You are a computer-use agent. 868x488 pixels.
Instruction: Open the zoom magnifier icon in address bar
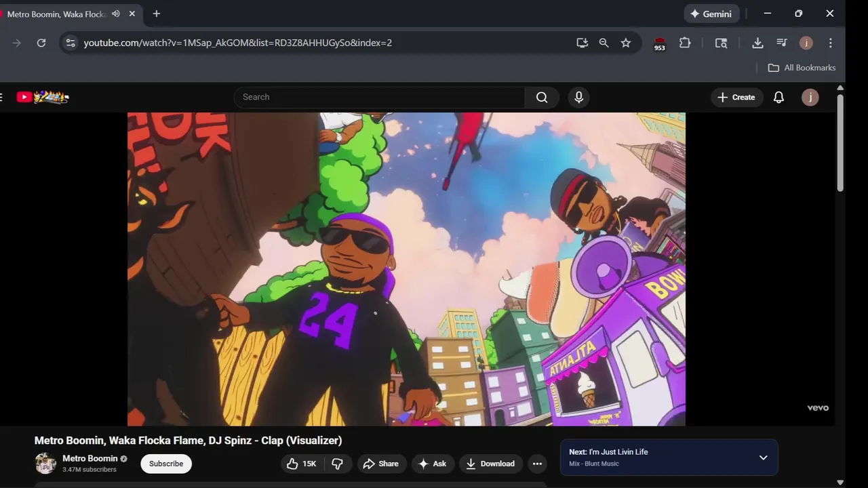604,43
